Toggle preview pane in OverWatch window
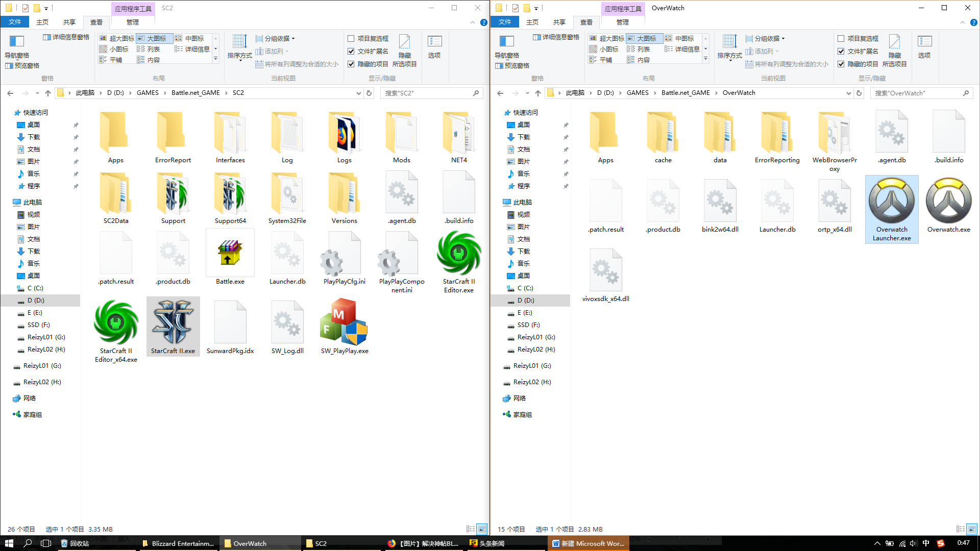 (512, 65)
